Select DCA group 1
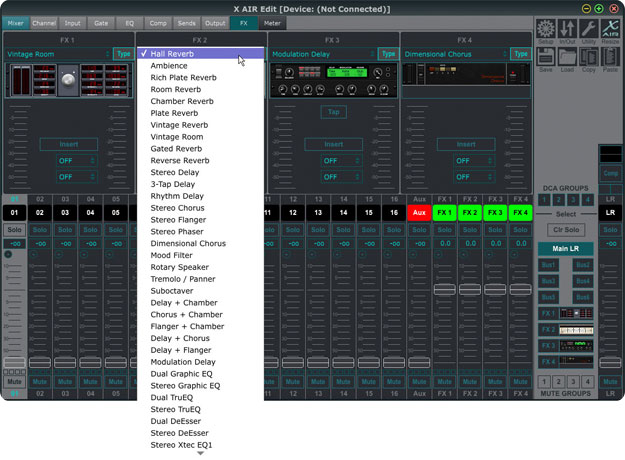625x460 pixels. pos(544,200)
